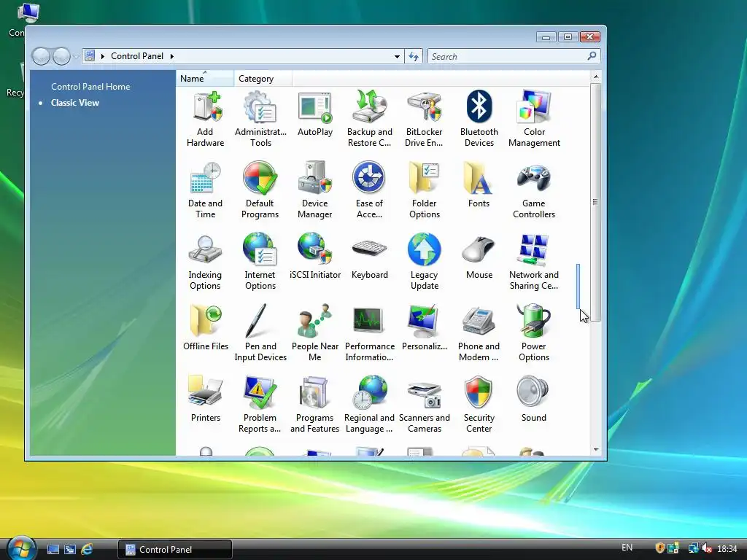The width and height of the screenshot is (747, 560).
Task: Open the Fonts folder icon
Action: point(479,186)
